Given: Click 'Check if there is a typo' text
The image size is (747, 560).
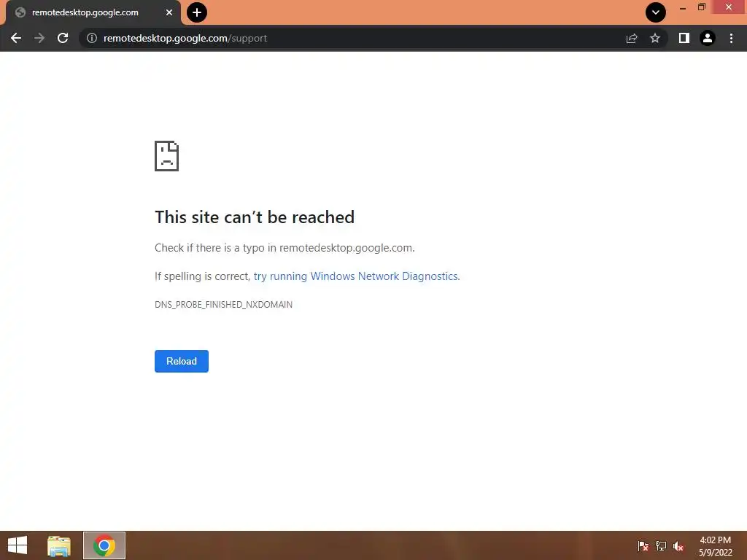Looking at the screenshot, I should [x=285, y=248].
